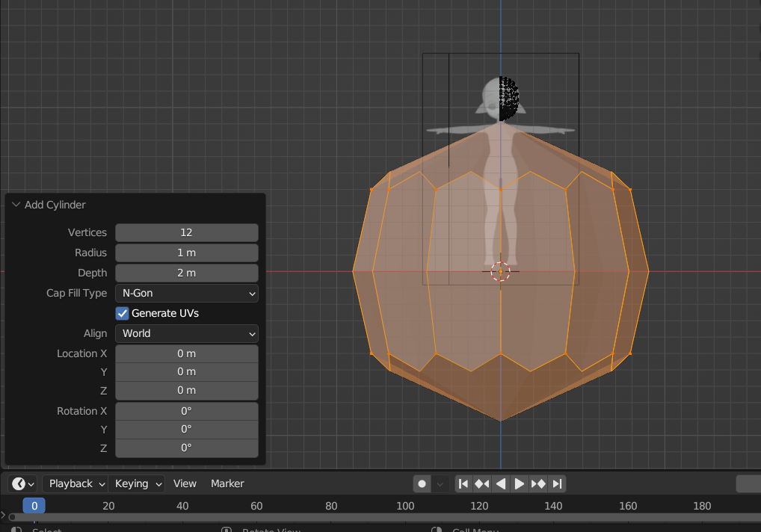Open the Cap Fill Type dropdown
This screenshot has width=761, height=532.
pos(186,293)
